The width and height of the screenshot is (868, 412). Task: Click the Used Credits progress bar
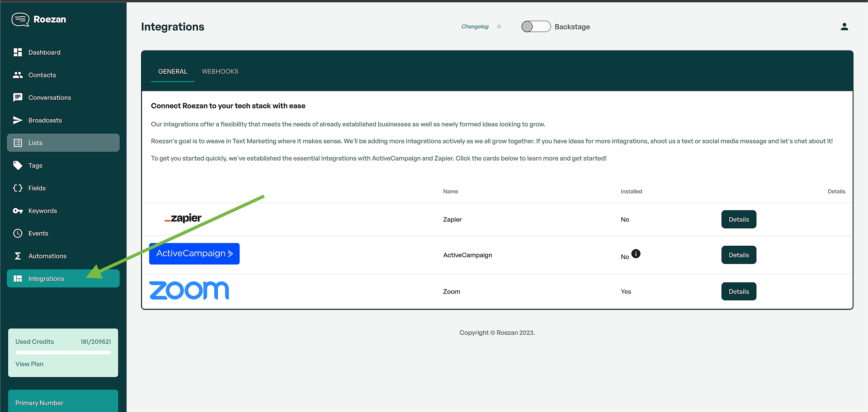(x=63, y=353)
